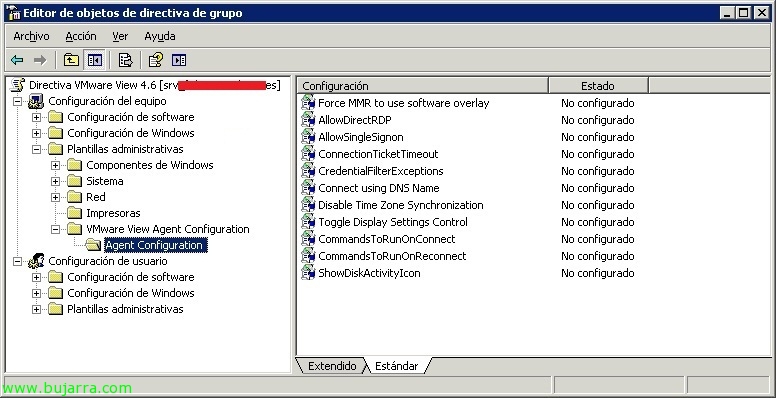Viewport: 776px width, 398px height.
Task: Click the window title bar system icon
Action: (13, 13)
